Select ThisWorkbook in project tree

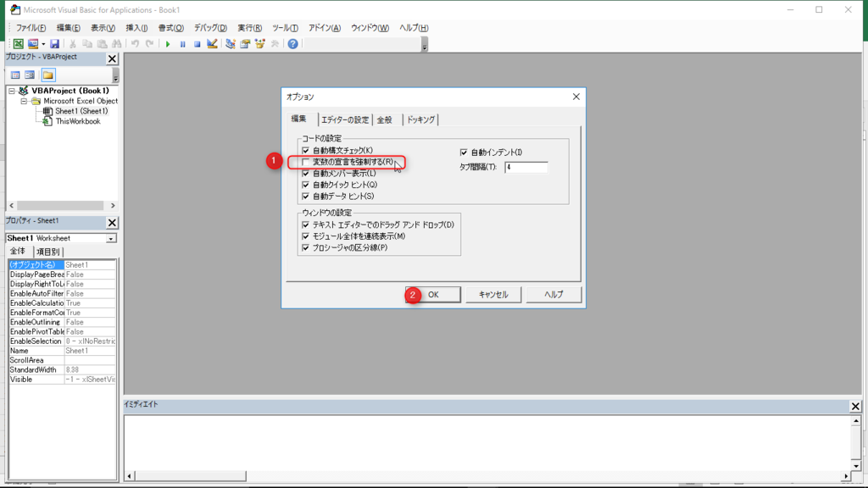pos(77,122)
